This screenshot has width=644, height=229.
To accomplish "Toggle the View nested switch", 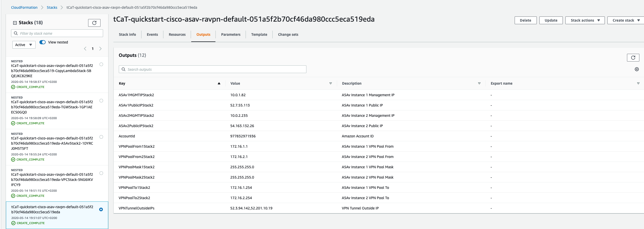I will tap(43, 42).
